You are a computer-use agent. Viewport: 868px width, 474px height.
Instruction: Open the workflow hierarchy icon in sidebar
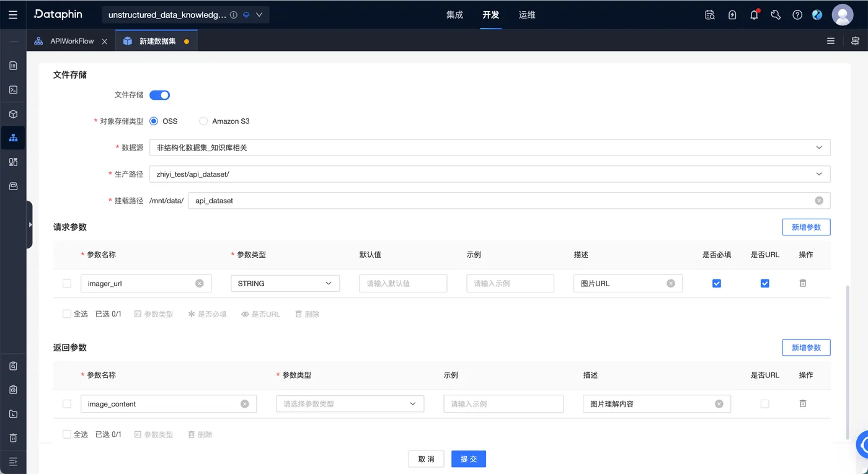[13, 138]
